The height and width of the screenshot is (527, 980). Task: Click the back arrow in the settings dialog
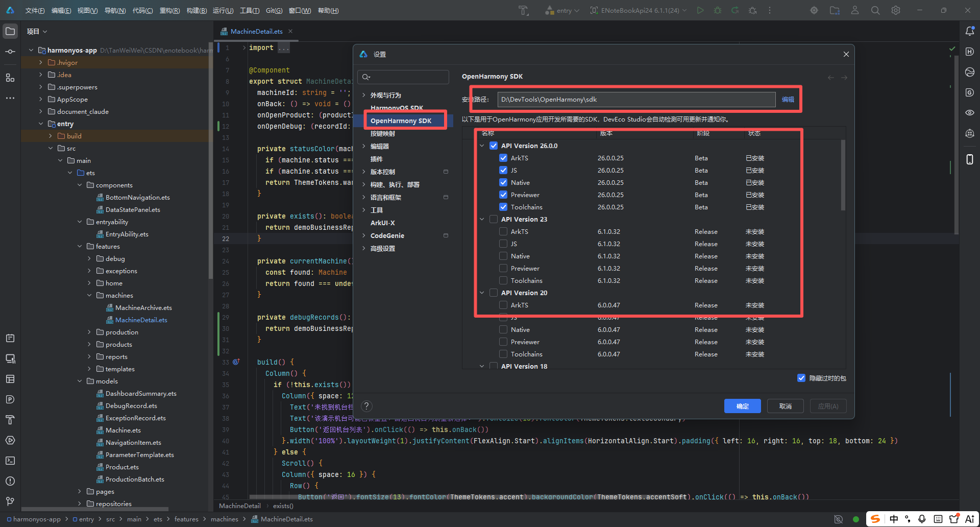pos(831,78)
